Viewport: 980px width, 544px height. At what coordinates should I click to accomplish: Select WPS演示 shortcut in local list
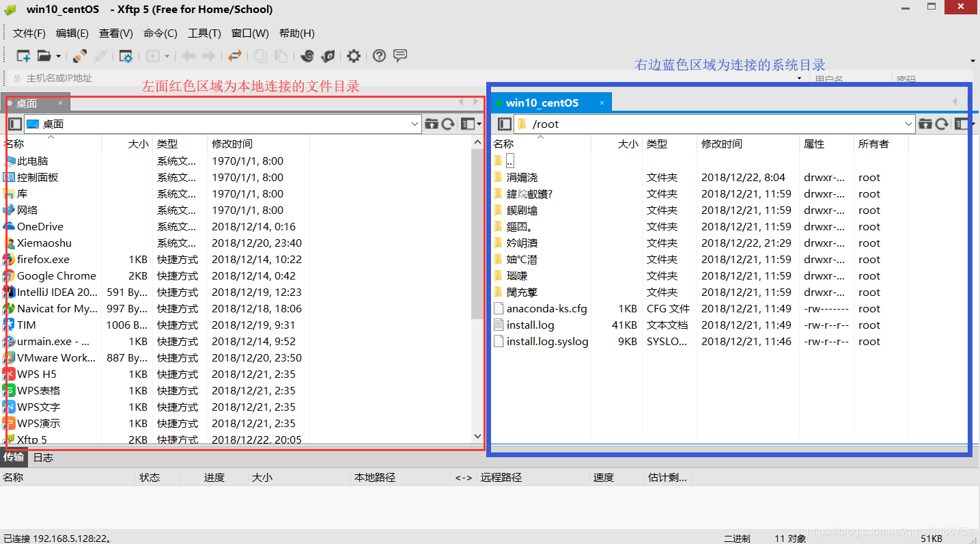click(x=38, y=424)
